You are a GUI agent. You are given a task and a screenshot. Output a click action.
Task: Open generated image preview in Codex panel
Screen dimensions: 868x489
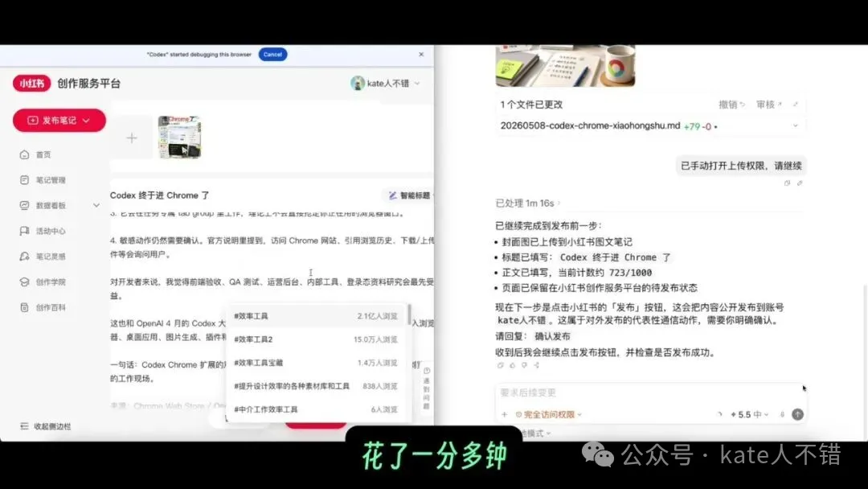tap(565, 65)
